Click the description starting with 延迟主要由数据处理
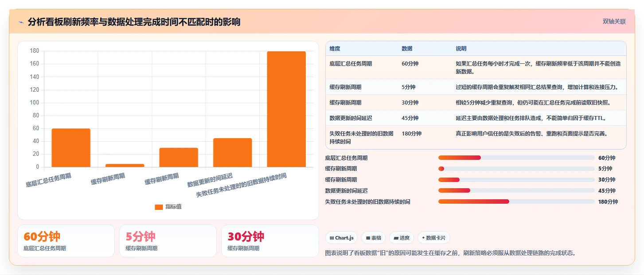Image resolution: width=644 pixels, height=275 pixels. 531,118
